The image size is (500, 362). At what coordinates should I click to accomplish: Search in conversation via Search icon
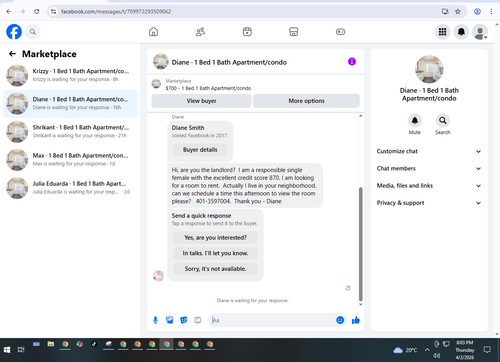click(x=443, y=120)
